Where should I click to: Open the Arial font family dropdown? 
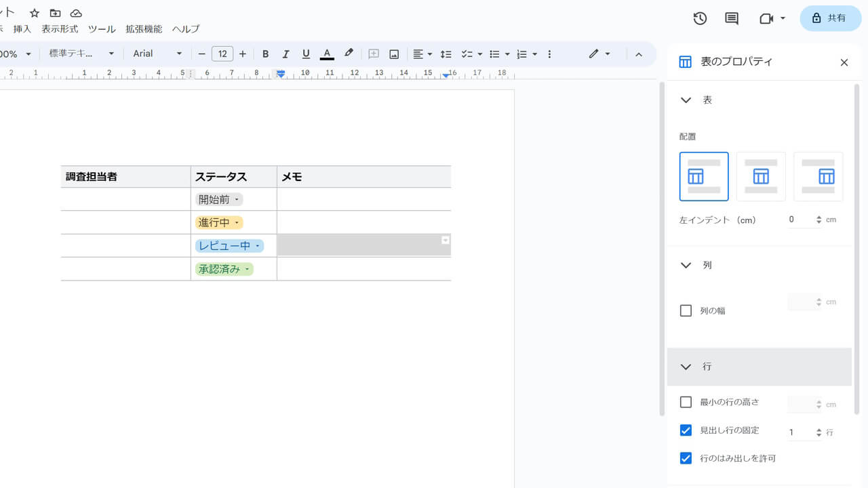pos(156,54)
